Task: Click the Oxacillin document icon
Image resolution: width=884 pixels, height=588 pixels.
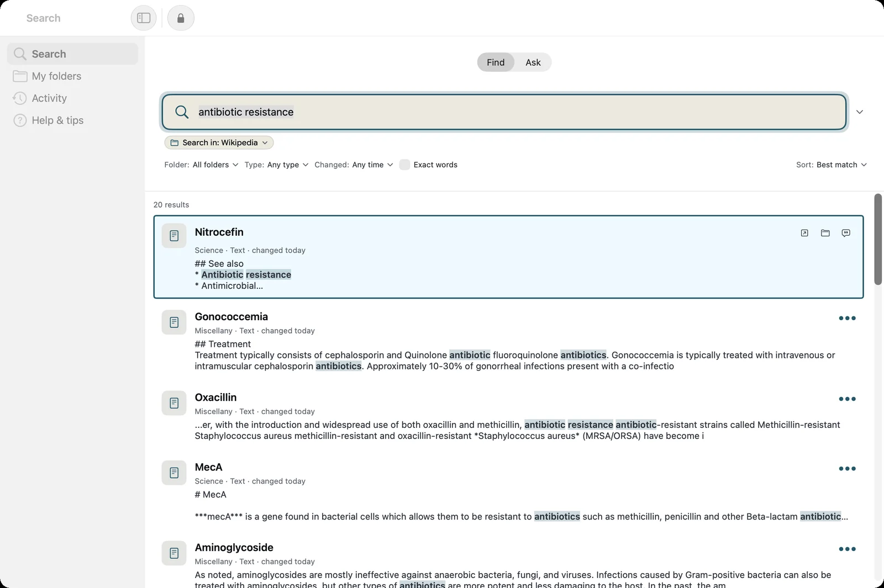Action: (174, 403)
